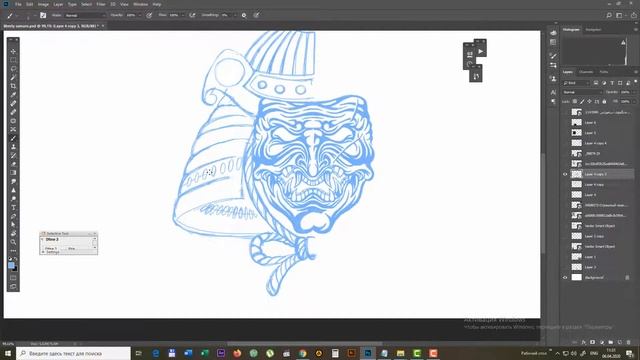The image size is (640, 360).
Task: Delete the selected layer
Action: (629, 342)
